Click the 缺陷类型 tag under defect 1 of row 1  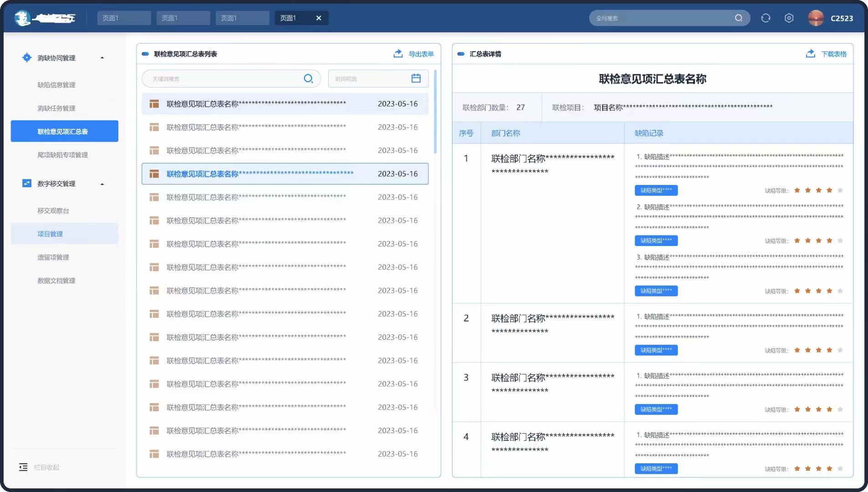coord(656,190)
